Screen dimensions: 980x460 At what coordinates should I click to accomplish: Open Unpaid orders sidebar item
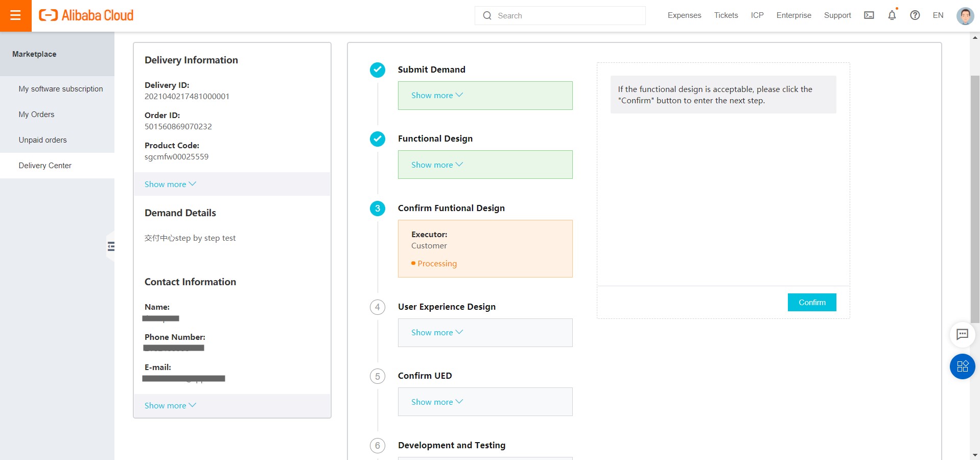[x=42, y=140]
